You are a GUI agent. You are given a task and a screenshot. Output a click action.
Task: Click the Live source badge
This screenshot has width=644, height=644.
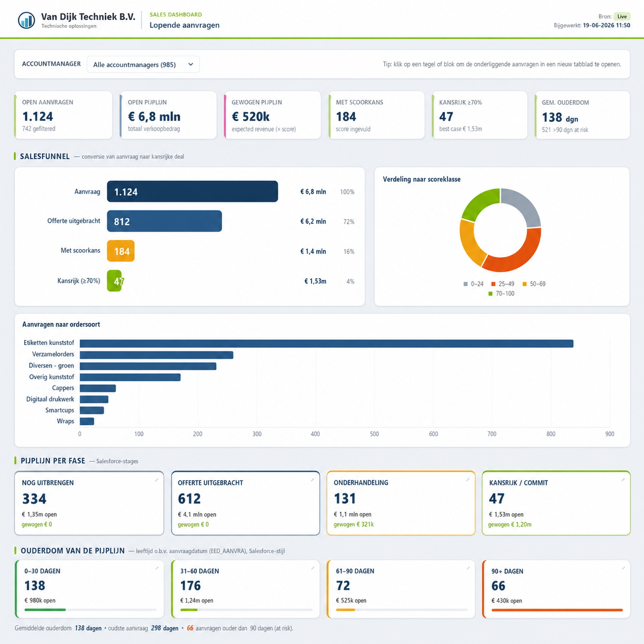(x=622, y=16)
